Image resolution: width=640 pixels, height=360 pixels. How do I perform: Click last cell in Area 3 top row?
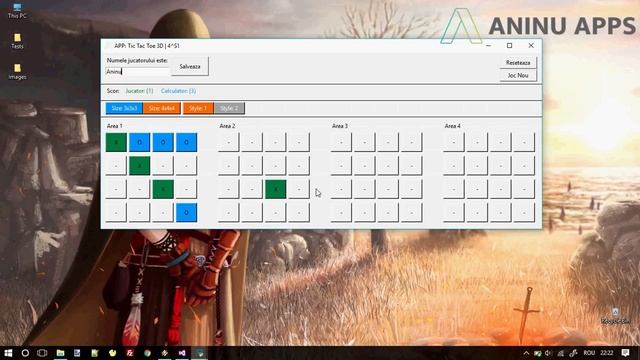click(x=412, y=142)
